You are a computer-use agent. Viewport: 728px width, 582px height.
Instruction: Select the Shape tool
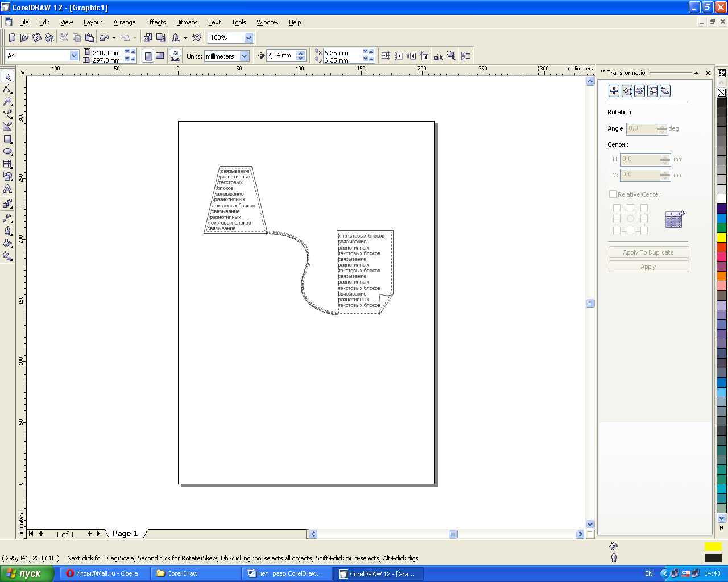point(7,89)
